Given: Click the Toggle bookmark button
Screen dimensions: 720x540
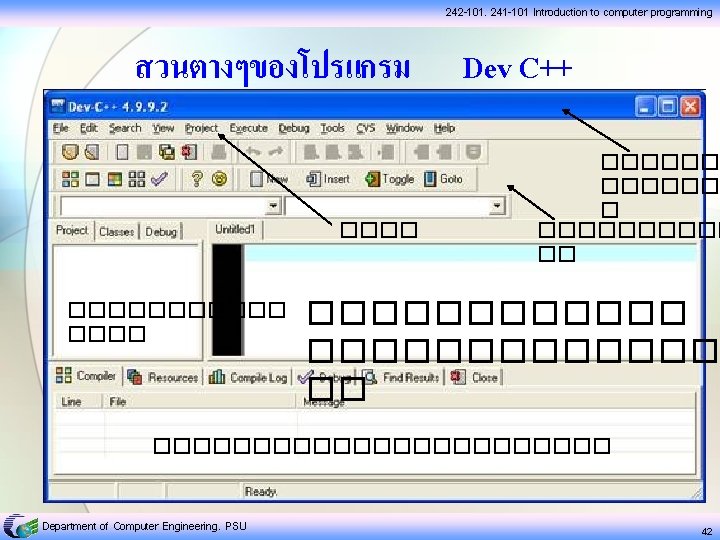Looking at the screenshot, I should 389,179.
